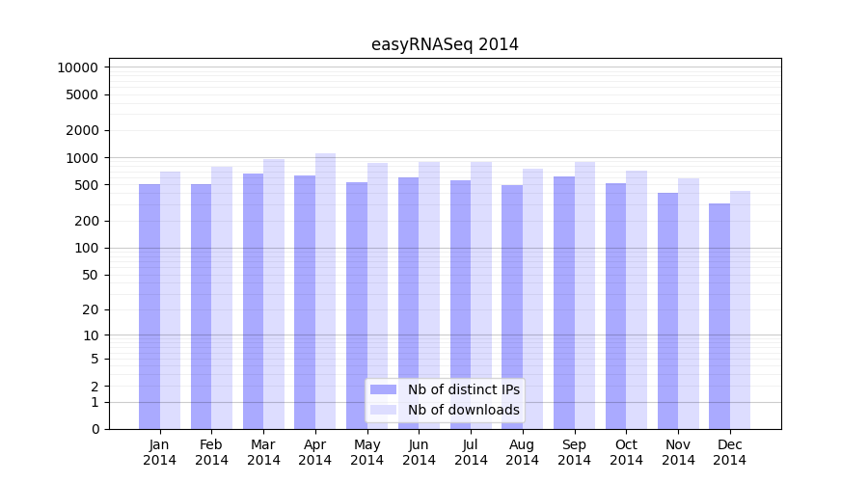Click the Dec 2014 distinct IPs bar
This screenshot has height=482, width=868.
pos(719,316)
